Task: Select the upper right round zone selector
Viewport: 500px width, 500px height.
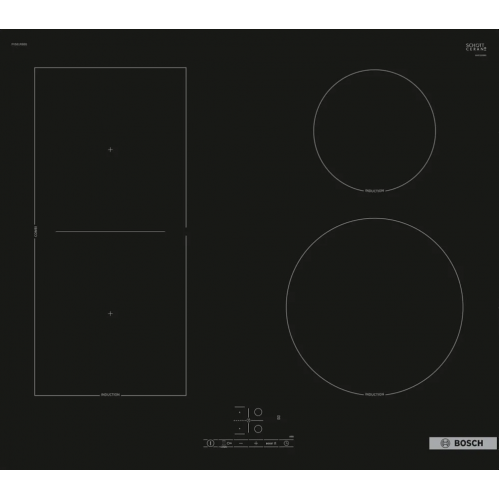Action: (x=258, y=412)
